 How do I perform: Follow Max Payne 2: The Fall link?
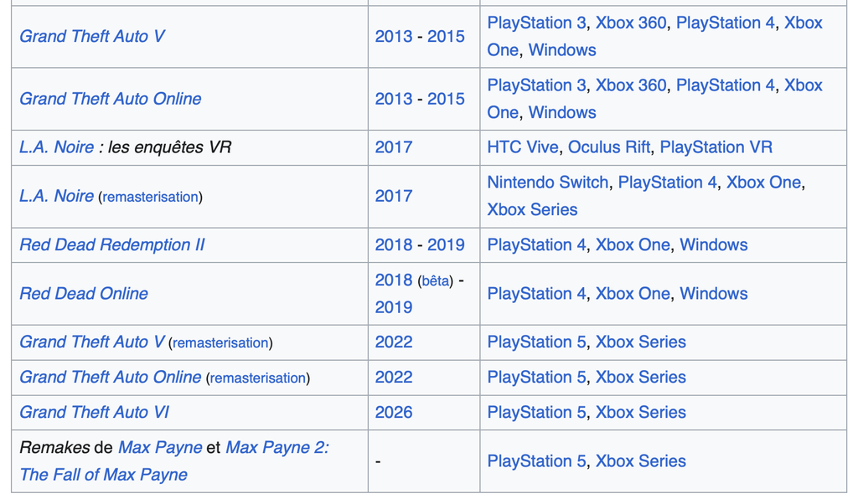(x=174, y=460)
